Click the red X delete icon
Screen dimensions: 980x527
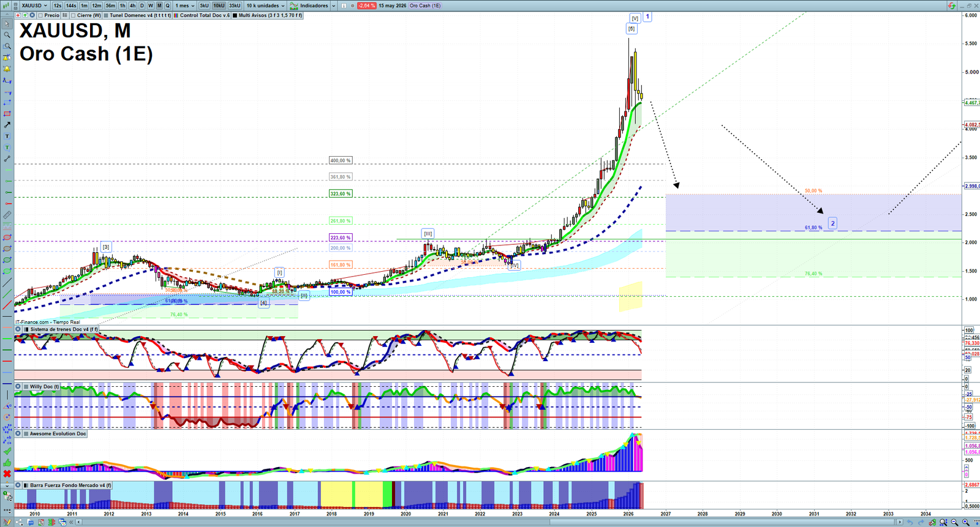pyautogui.click(x=7, y=474)
